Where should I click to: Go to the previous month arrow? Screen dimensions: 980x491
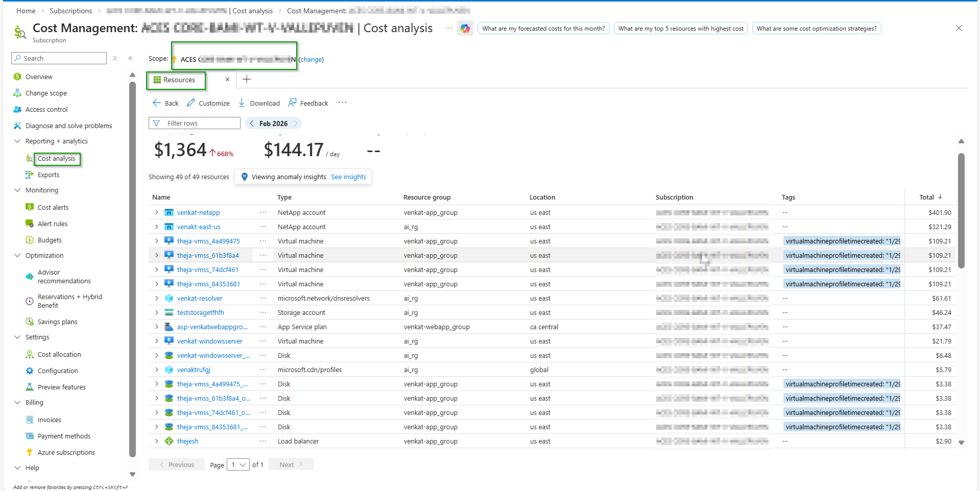point(252,124)
